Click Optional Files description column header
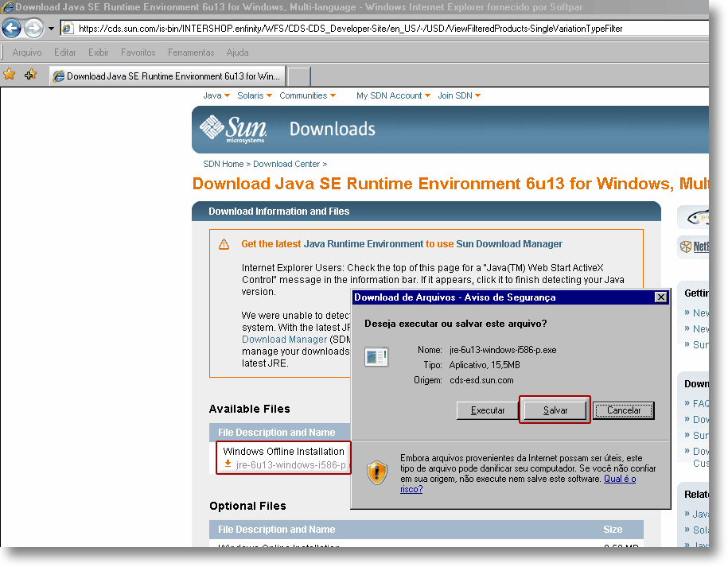Image resolution: width=728 pixels, height=567 pixels. [277, 530]
